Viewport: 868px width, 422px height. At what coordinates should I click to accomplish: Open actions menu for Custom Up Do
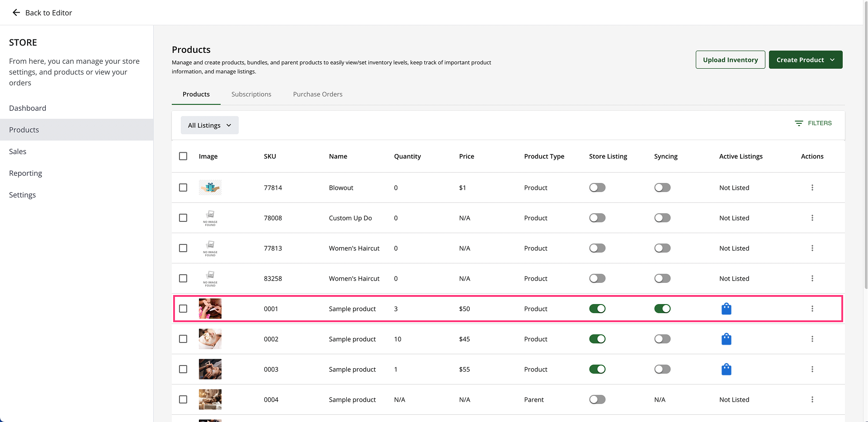click(812, 218)
